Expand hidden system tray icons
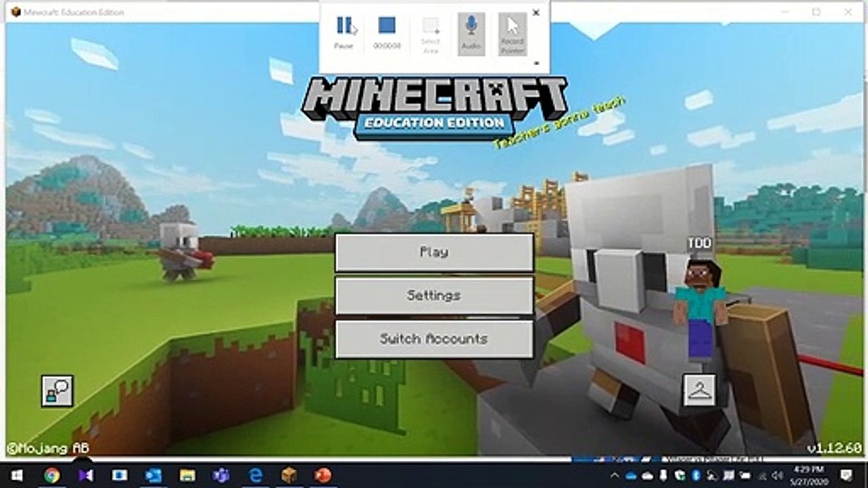The width and height of the screenshot is (868, 488). coord(614,476)
